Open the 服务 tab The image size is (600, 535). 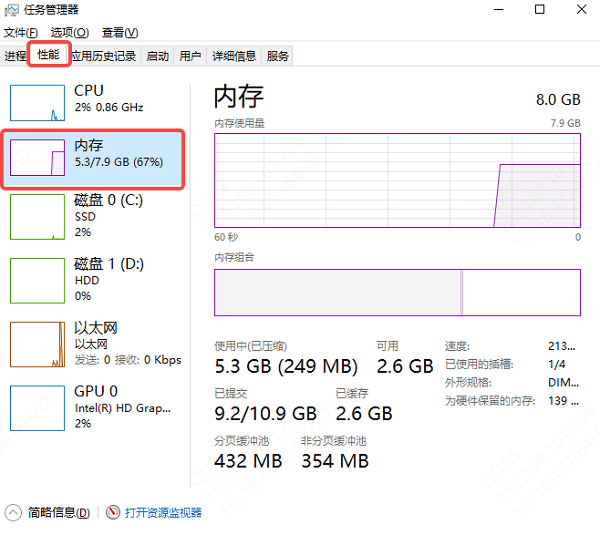coord(278,56)
